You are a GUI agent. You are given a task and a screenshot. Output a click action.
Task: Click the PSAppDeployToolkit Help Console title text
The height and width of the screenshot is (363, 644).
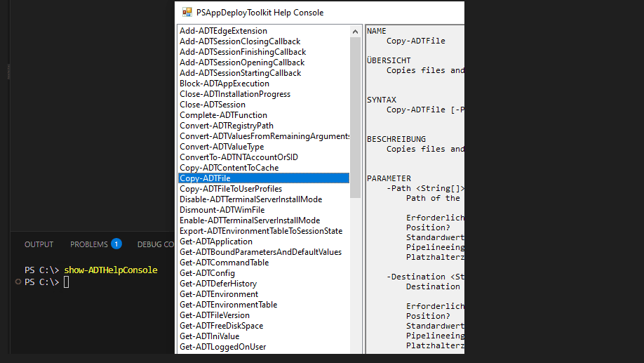click(x=260, y=13)
